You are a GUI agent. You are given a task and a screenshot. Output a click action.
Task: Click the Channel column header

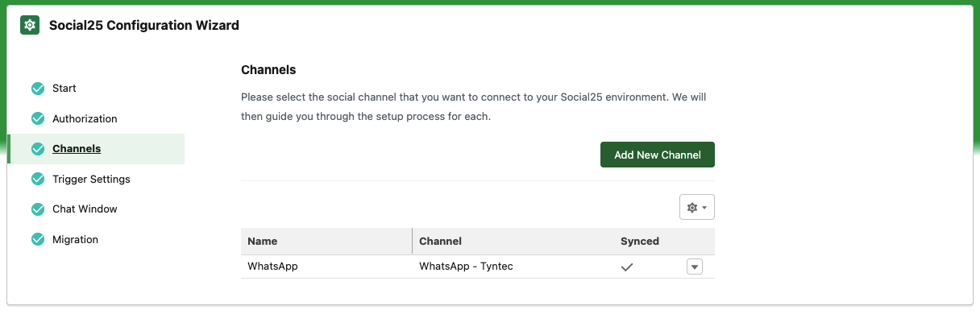[513, 241]
